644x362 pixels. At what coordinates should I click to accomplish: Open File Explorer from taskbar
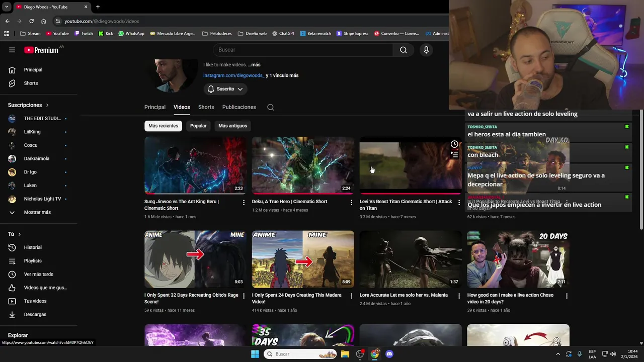coord(345,354)
